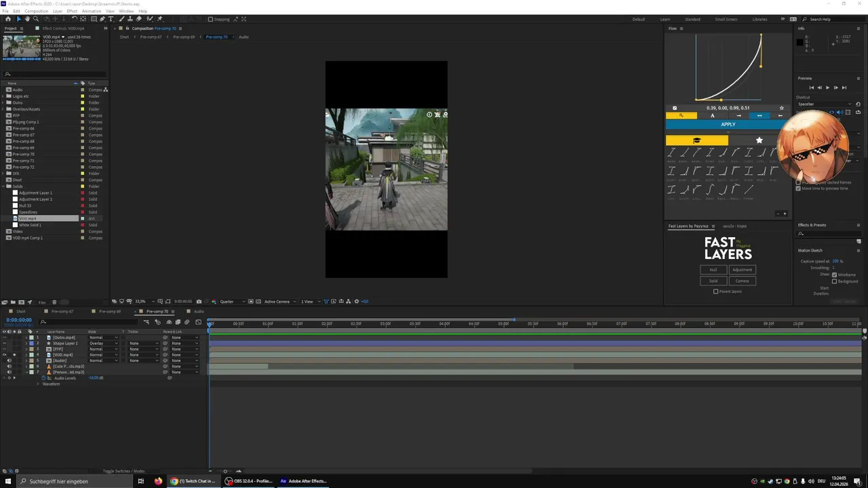Hide the VOD.mp4 layer video
This screenshot has width=868, height=488.
(x=4, y=354)
